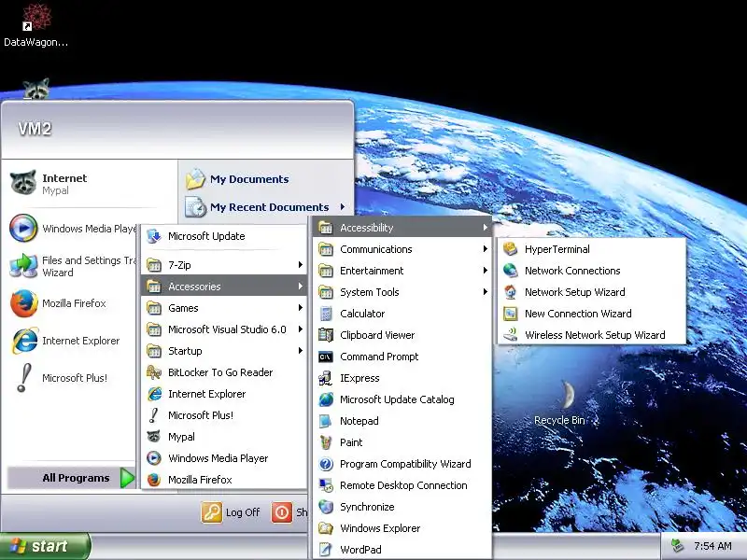Expand the Accessories folder
The height and width of the screenshot is (560, 747).
click(x=224, y=287)
